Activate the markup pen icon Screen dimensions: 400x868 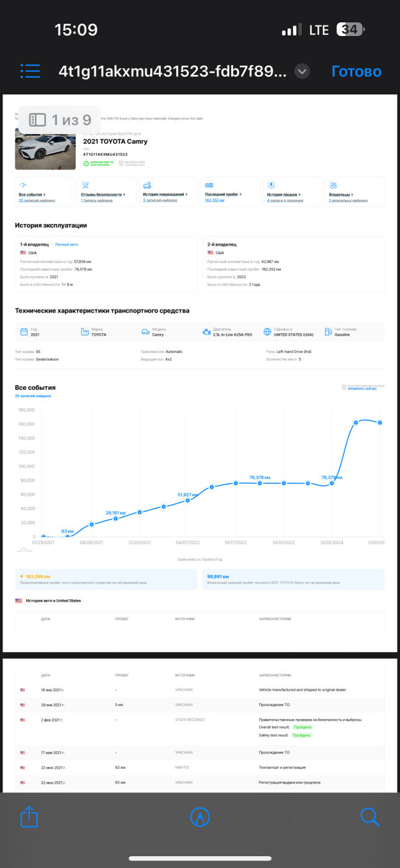[x=200, y=817]
